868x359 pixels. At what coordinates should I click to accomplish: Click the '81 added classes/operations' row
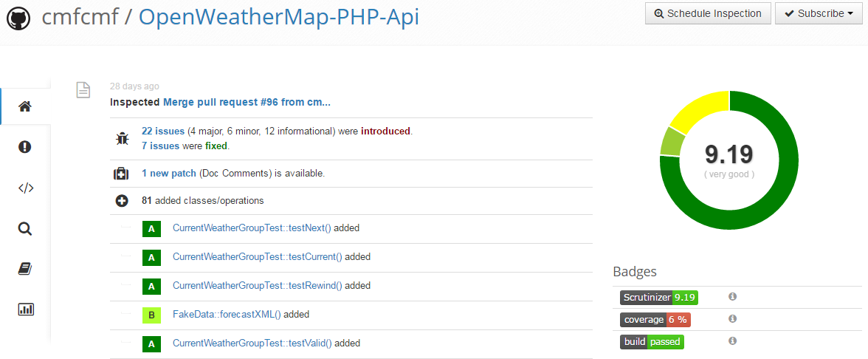click(351, 201)
